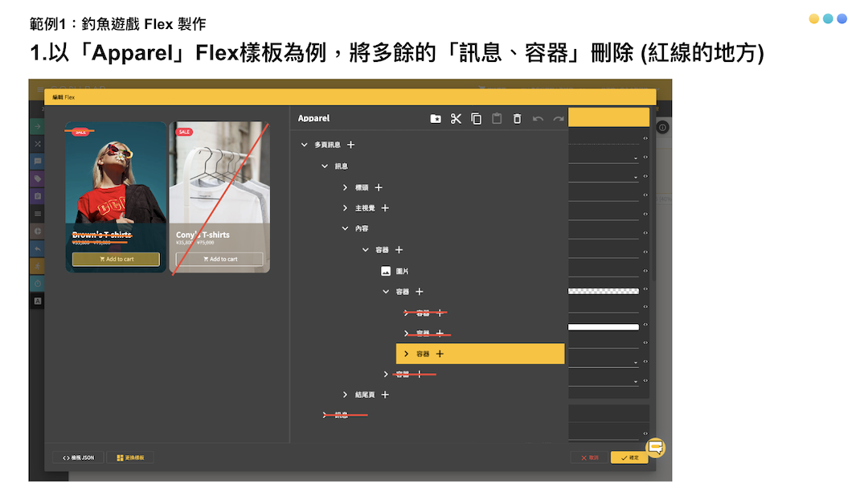Toggle the eye icon beside the white color bar
868x488 pixels.
[x=645, y=325]
